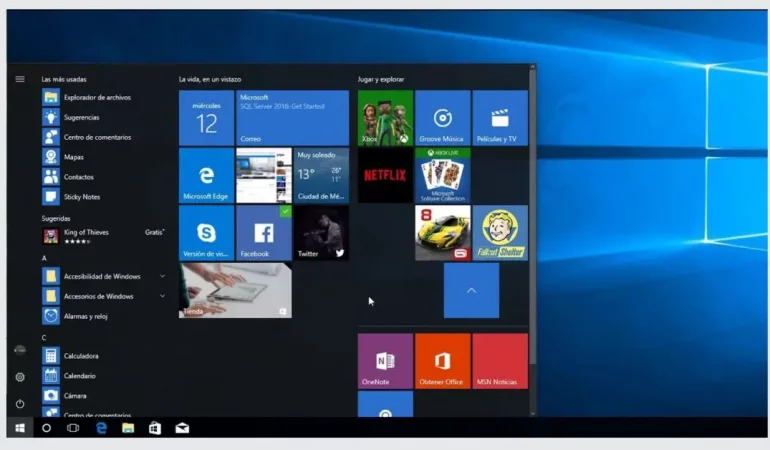Launch the Calculadora app
Viewport: 770px width, 450px height.
(103, 356)
